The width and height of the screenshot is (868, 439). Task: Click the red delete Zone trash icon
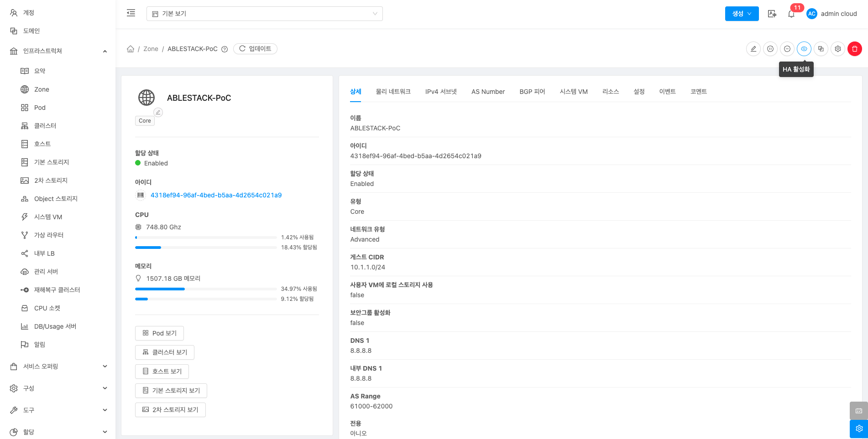point(854,49)
